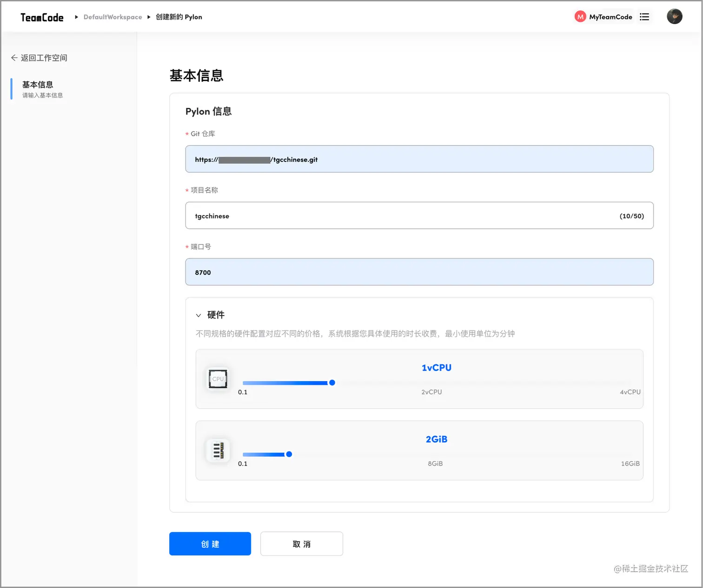Click the Pylon 信息 heading
703x588 pixels.
pyautogui.click(x=208, y=112)
